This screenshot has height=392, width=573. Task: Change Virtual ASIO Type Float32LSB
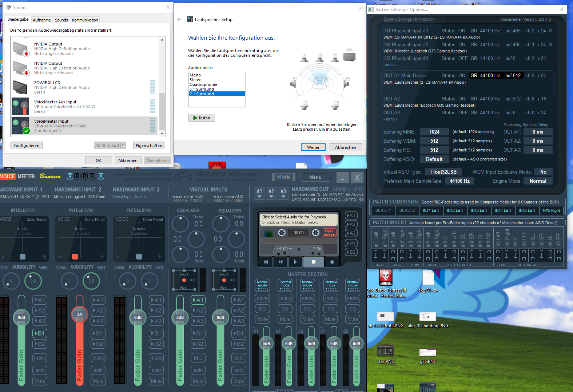pyautogui.click(x=443, y=172)
